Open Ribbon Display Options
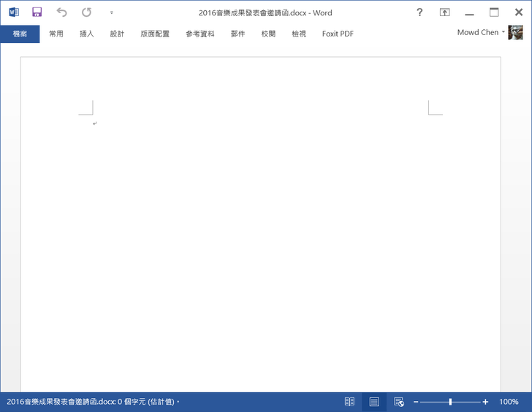 pyautogui.click(x=444, y=12)
